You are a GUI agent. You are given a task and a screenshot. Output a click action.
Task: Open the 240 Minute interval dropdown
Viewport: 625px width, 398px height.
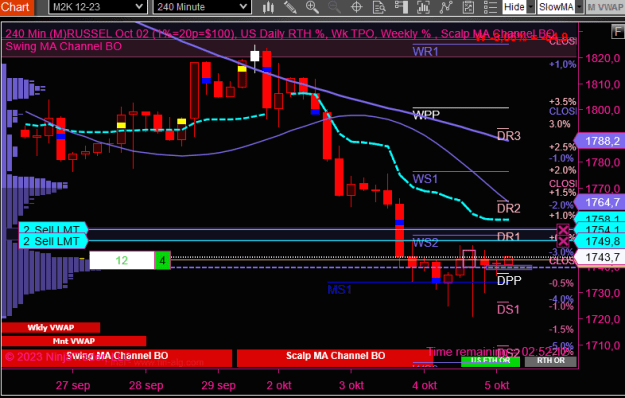coord(202,7)
